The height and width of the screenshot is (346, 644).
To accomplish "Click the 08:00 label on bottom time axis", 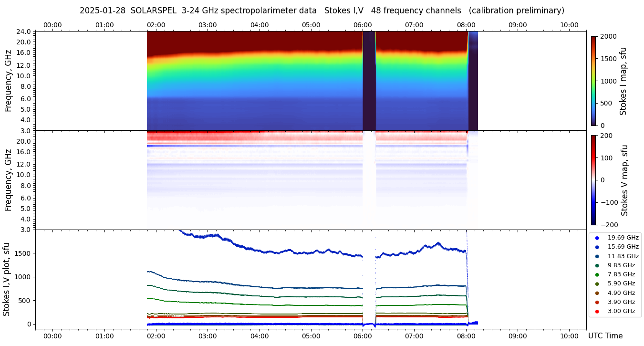I will 466,336.
